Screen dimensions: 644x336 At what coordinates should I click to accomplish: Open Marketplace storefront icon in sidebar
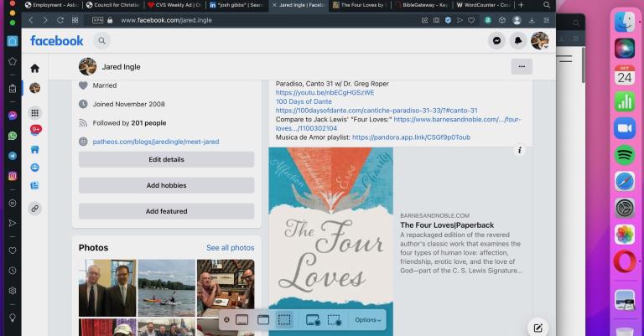pos(35,149)
